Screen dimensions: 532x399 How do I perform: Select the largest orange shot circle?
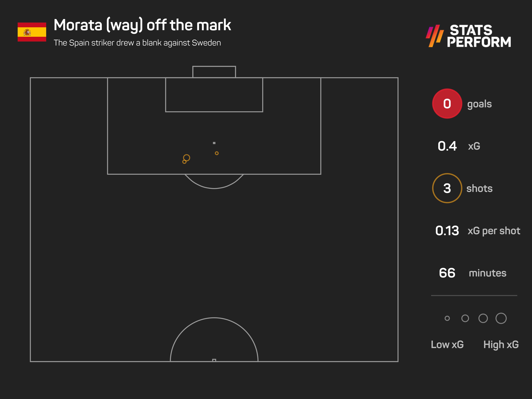186,158
